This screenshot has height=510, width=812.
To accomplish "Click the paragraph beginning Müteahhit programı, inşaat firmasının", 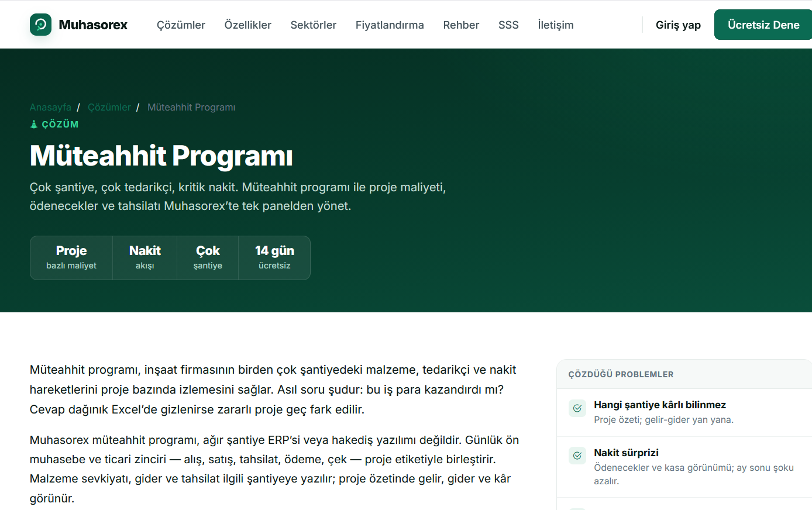I will 273,390.
